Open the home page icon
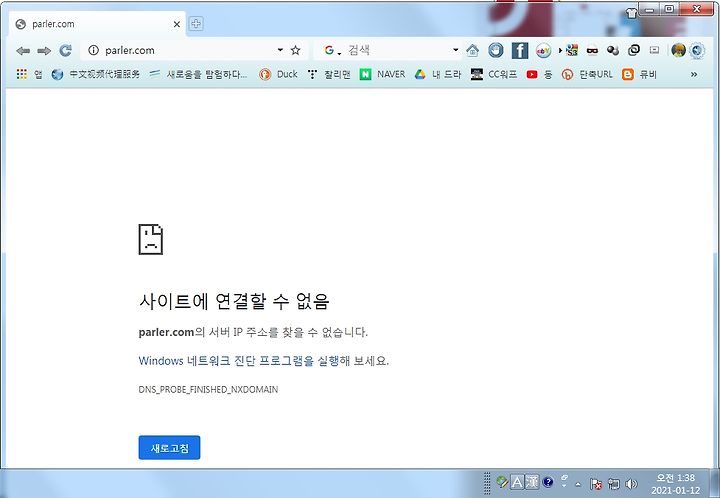The width and height of the screenshot is (720, 498). pos(472,50)
